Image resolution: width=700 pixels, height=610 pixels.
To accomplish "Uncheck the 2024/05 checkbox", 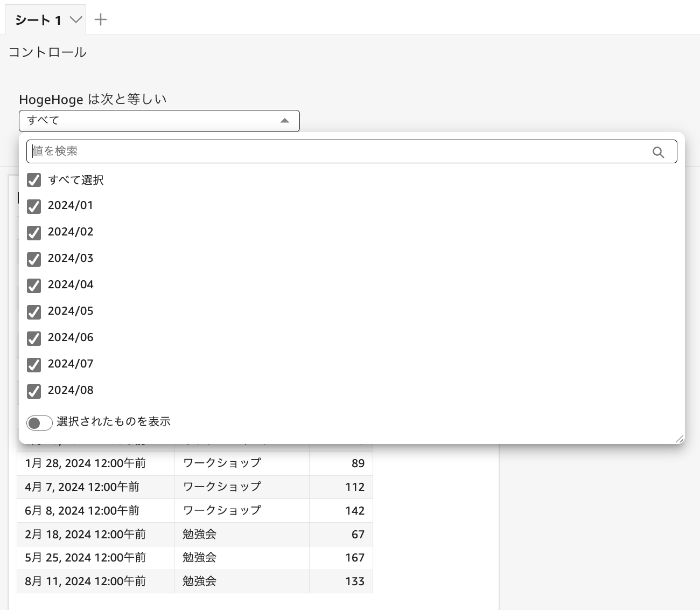I will point(34,312).
